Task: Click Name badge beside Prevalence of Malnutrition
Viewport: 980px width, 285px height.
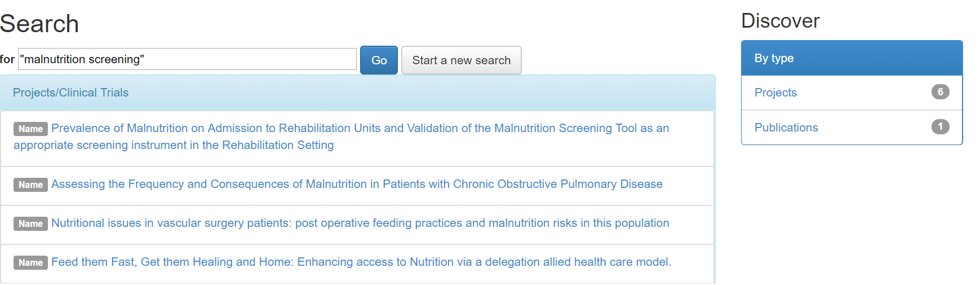Action: 30,129
